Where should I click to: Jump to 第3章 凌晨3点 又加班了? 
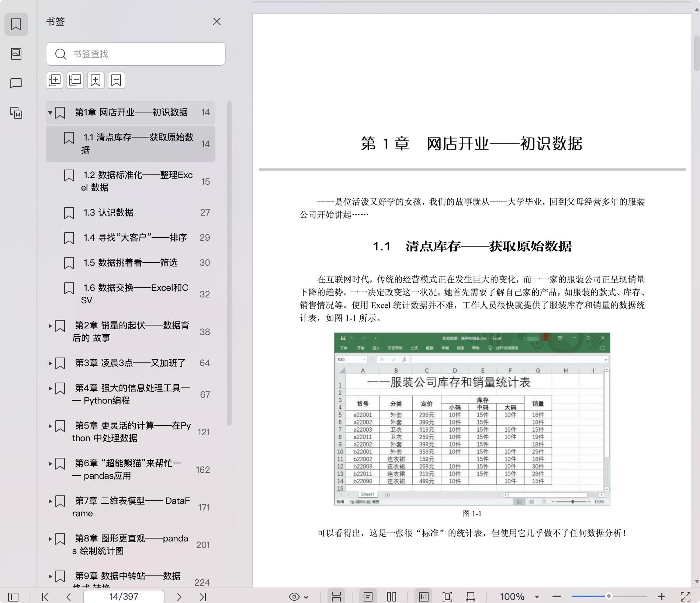(131, 363)
